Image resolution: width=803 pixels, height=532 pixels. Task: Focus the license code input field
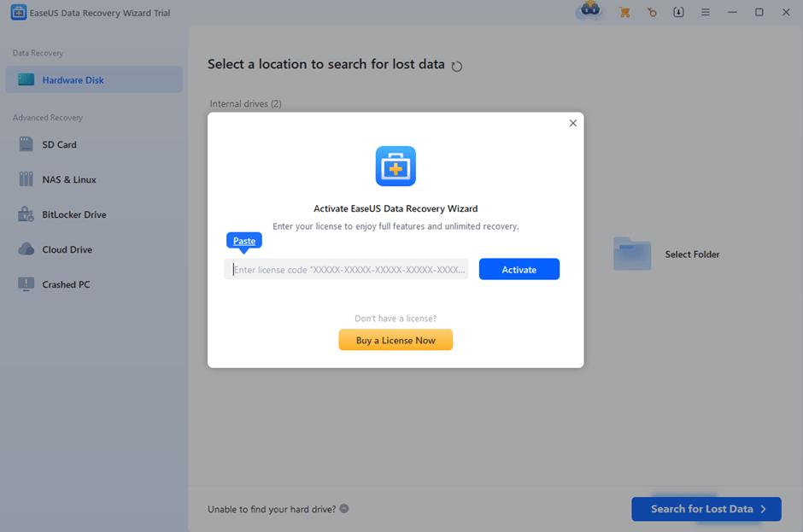click(x=349, y=270)
